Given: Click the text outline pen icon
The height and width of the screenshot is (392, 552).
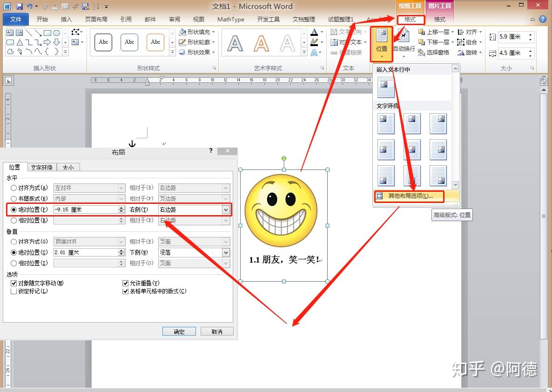Looking at the screenshot, I should 315,42.
